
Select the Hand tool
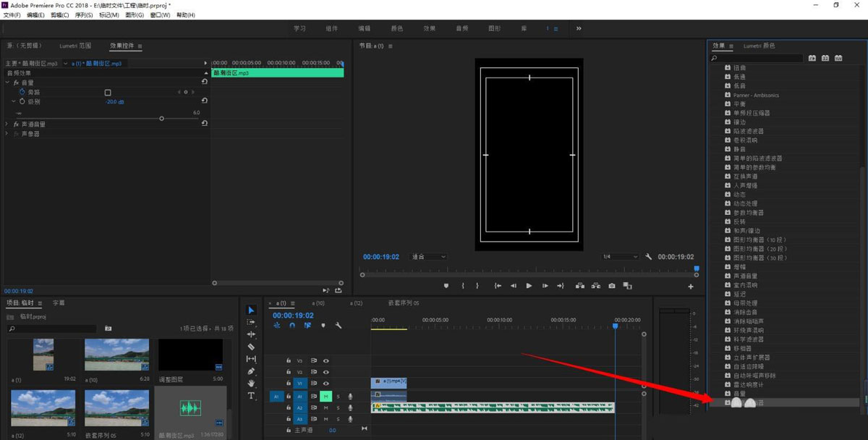point(251,384)
